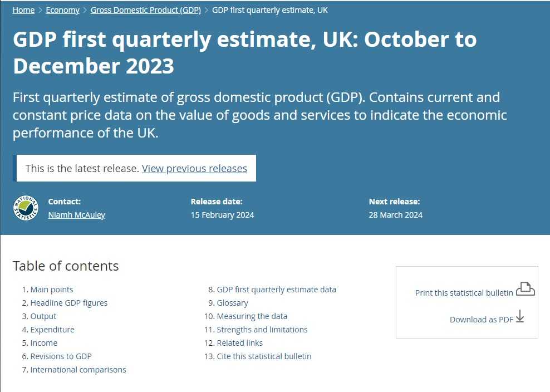550x392 pixels.
Task: Click Print this statistical bulletin
Action: (x=464, y=292)
